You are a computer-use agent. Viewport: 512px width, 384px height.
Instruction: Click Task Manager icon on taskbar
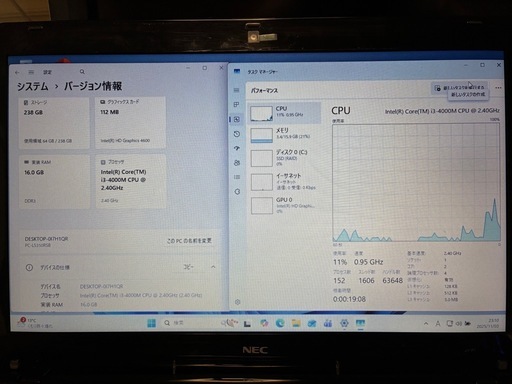(x=360, y=323)
